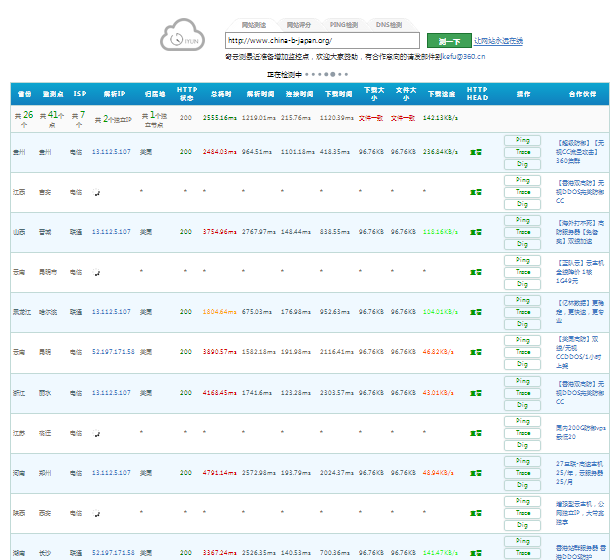Click Trace in the 2484.03ms row
Screen dimensions: 615x560
pos(522,152)
